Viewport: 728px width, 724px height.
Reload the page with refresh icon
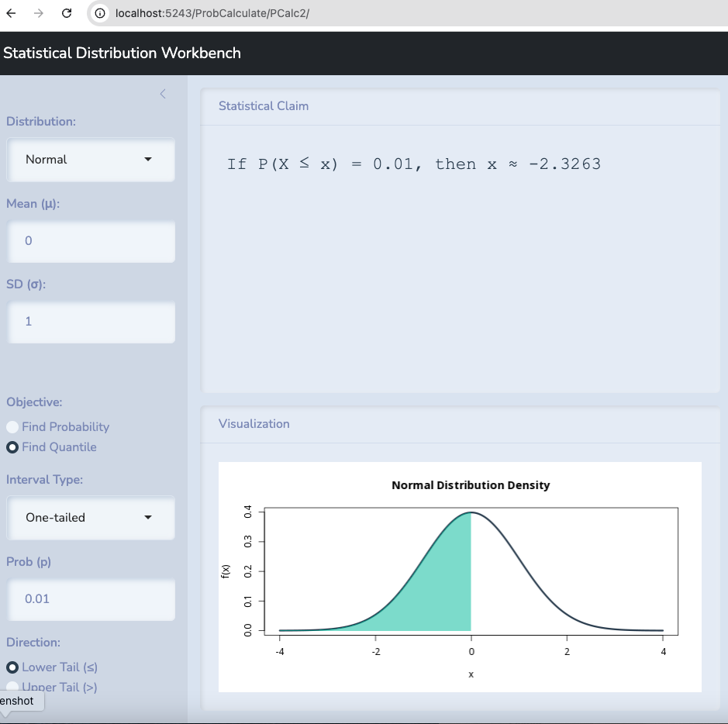(67, 13)
